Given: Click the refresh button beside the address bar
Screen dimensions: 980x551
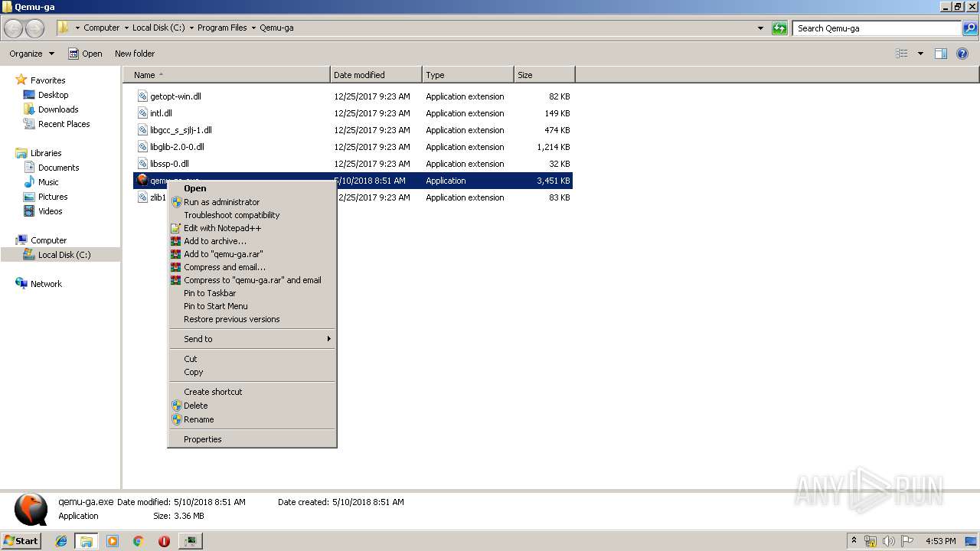Looking at the screenshot, I should (779, 28).
